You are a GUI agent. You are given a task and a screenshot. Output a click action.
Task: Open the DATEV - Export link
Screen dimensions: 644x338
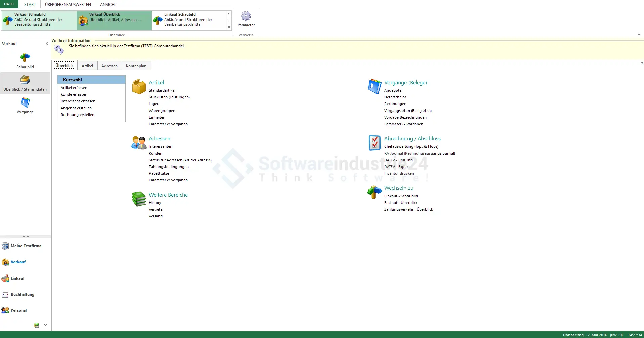pos(397,167)
